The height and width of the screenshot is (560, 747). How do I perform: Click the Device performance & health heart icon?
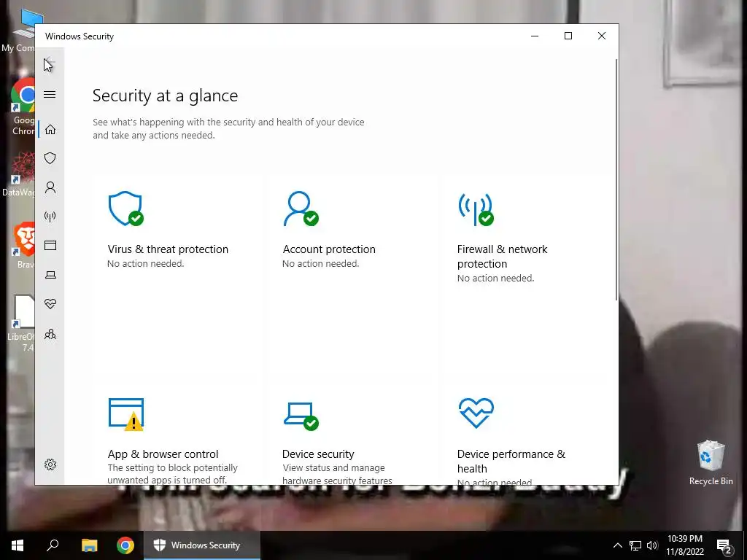point(476,413)
